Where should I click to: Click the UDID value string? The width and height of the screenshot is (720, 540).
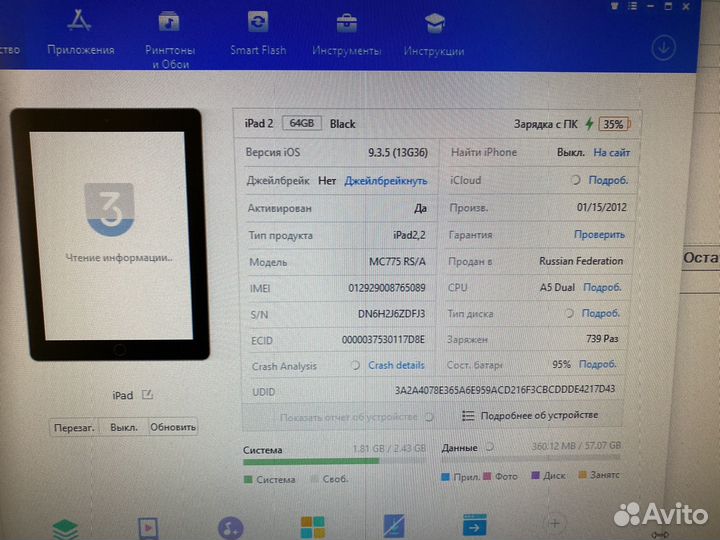(x=505, y=390)
